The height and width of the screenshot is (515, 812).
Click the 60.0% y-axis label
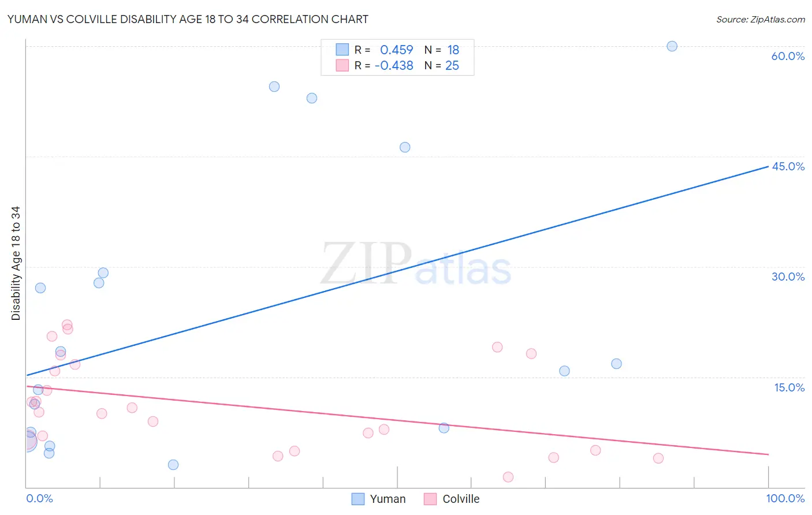[x=788, y=56]
